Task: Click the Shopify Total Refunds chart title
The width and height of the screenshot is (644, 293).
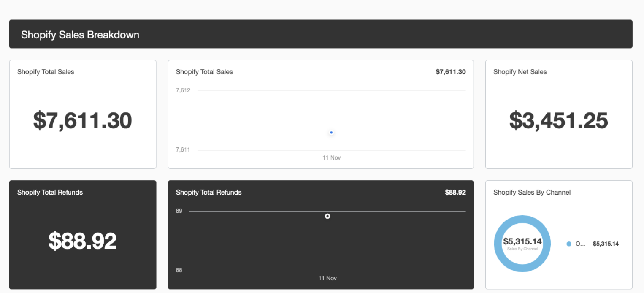Action: coord(208,193)
